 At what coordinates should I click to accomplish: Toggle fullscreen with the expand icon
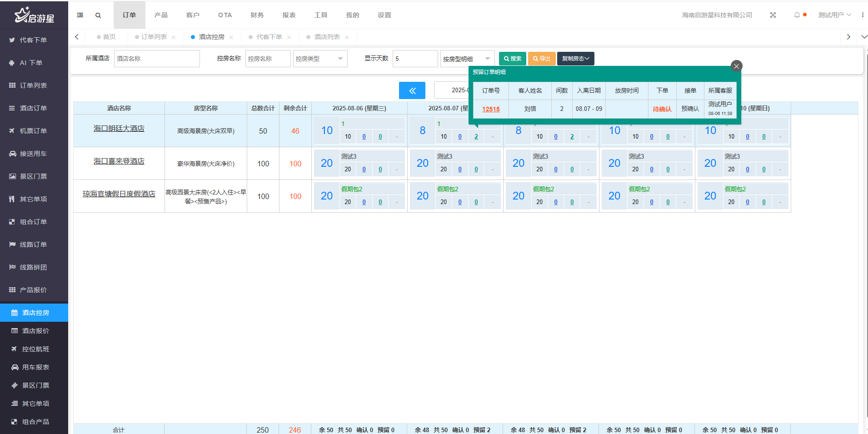(x=773, y=15)
